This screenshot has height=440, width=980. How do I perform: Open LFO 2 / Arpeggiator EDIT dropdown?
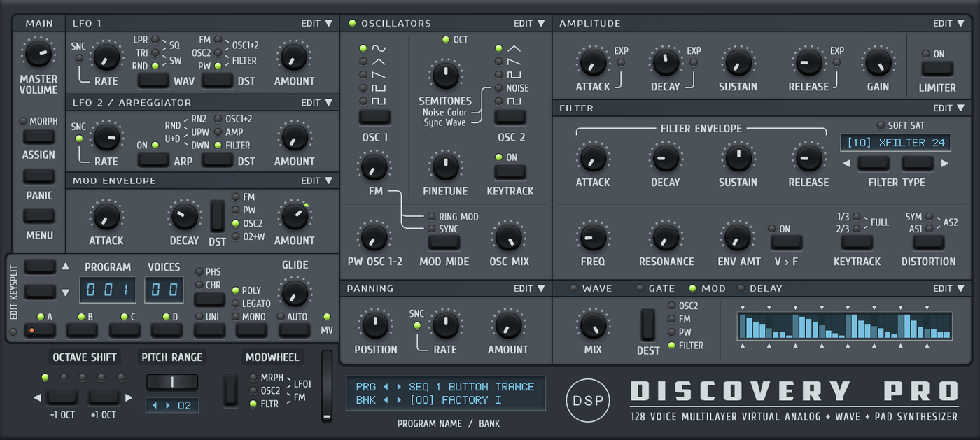317,102
